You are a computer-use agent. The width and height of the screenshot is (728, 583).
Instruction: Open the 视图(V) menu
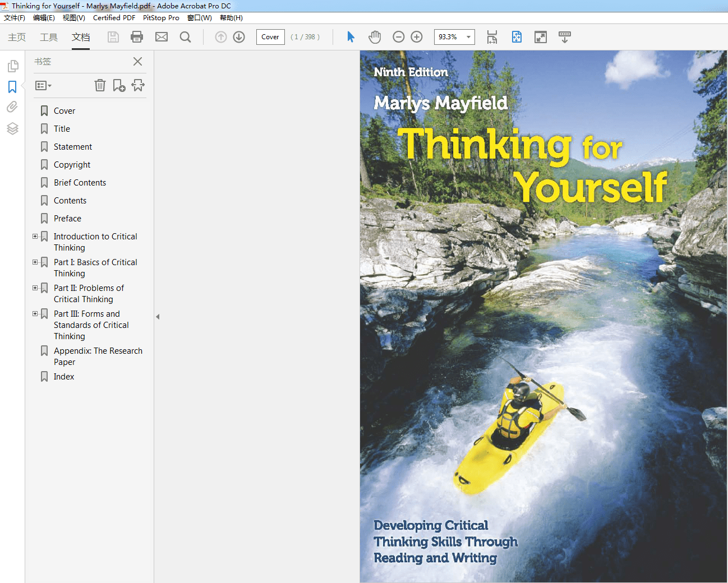(x=73, y=18)
